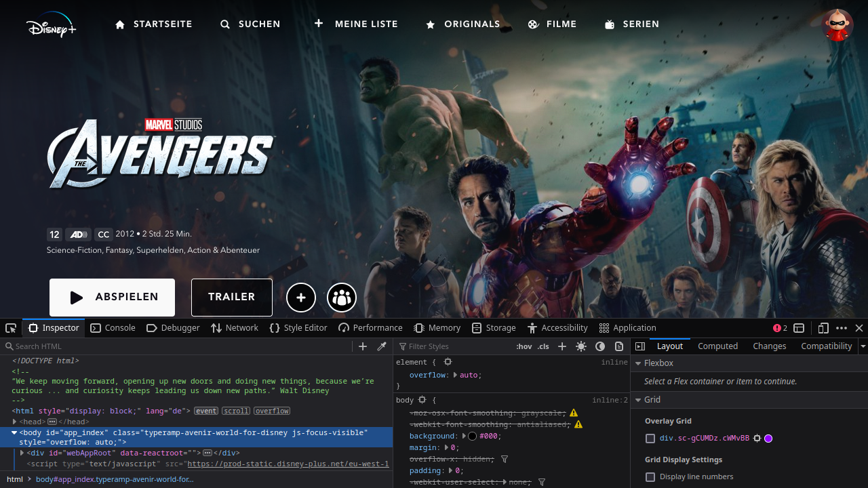868x488 pixels.
Task: Switch to the Compatibility tab
Action: [x=827, y=346]
